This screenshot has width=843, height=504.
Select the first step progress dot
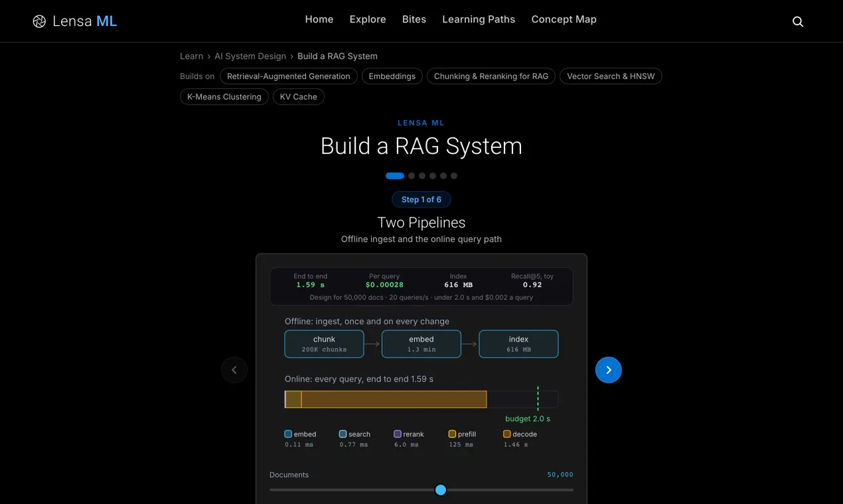395,176
